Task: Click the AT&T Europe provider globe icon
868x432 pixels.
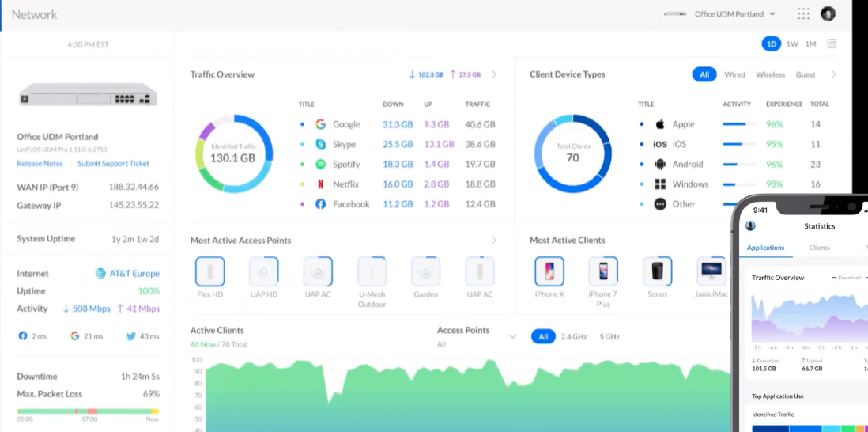Action: [100, 274]
